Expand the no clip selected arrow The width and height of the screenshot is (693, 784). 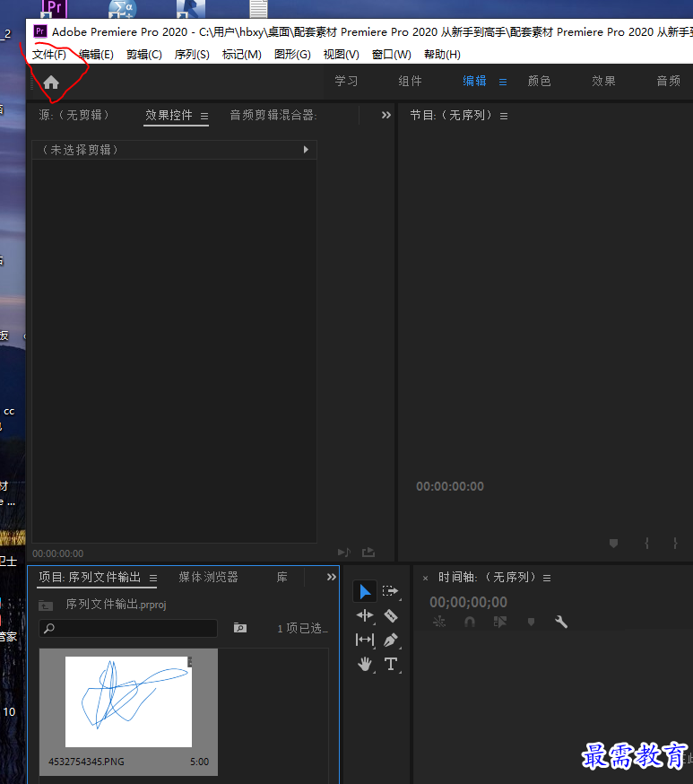(306, 150)
